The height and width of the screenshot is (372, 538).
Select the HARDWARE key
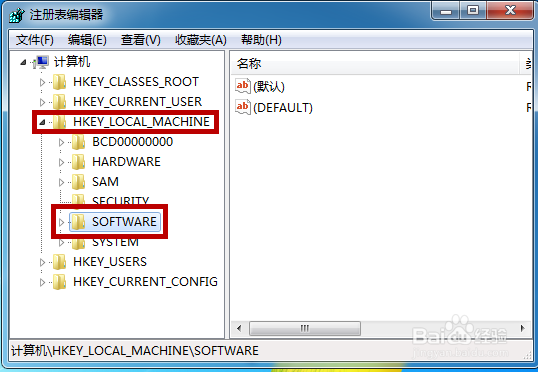(126, 162)
